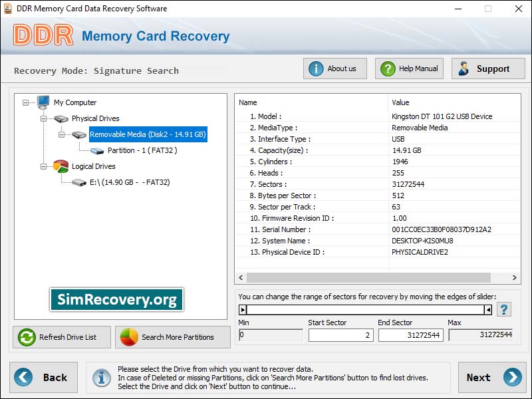Screen dimensions: 532x399
Task: Click inside the Start Sector field
Action: (340, 335)
